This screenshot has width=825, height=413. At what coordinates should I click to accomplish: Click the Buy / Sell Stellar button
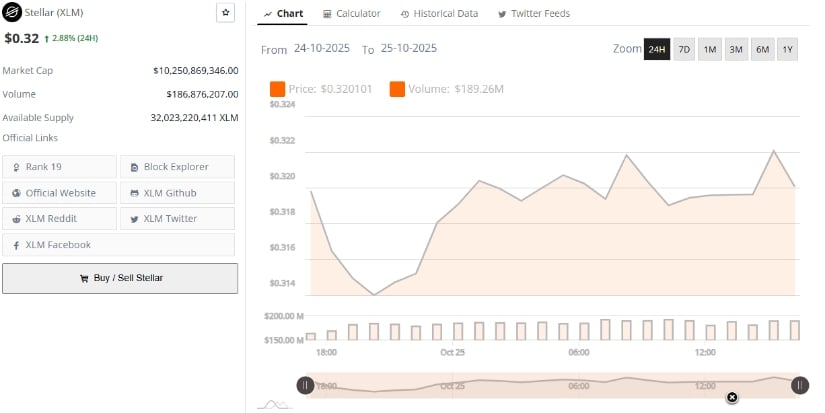tap(120, 278)
